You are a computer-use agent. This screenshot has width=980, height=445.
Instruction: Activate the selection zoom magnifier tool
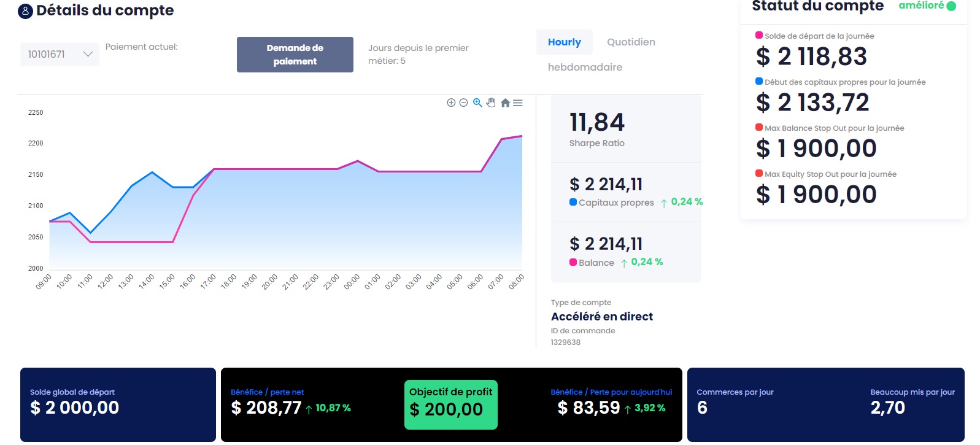click(477, 103)
